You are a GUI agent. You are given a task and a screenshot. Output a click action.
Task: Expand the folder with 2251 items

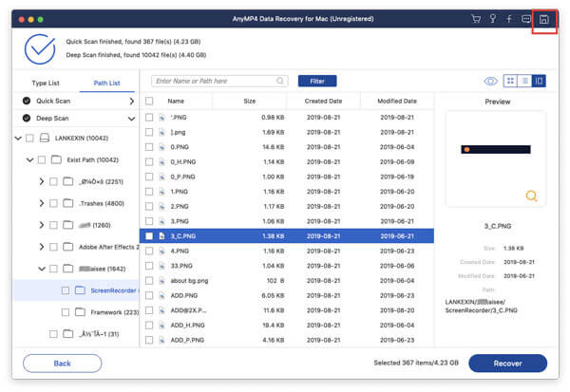[42, 181]
